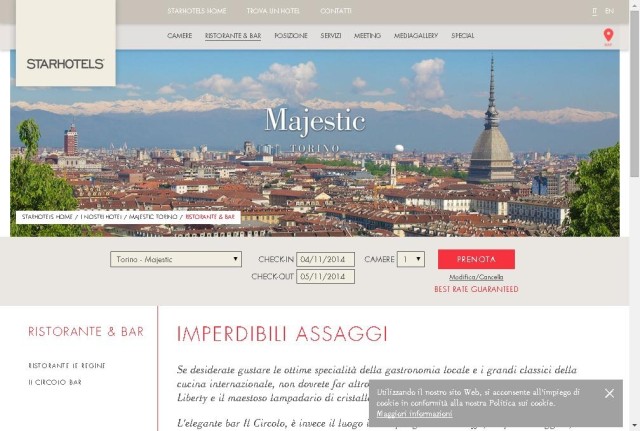Viewport: 640px width, 431px height.
Task: Click the Check-out date field
Action: 325,276
